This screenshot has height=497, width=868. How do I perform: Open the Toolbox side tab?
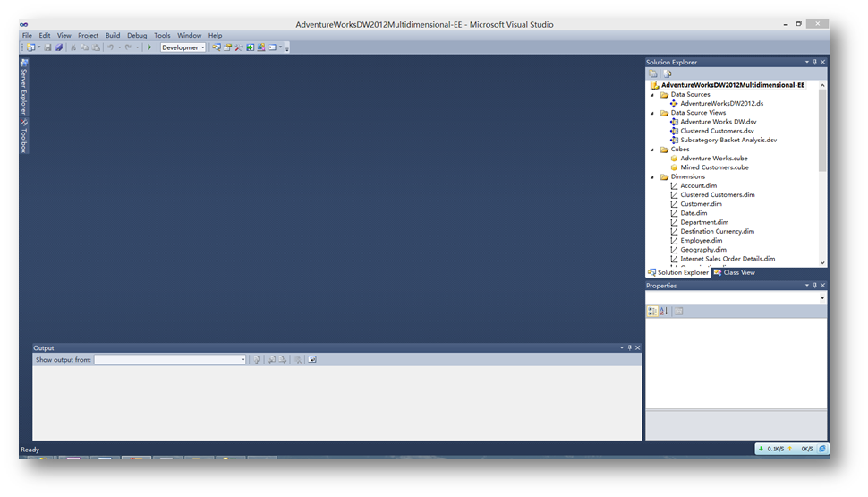pos(24,137)
